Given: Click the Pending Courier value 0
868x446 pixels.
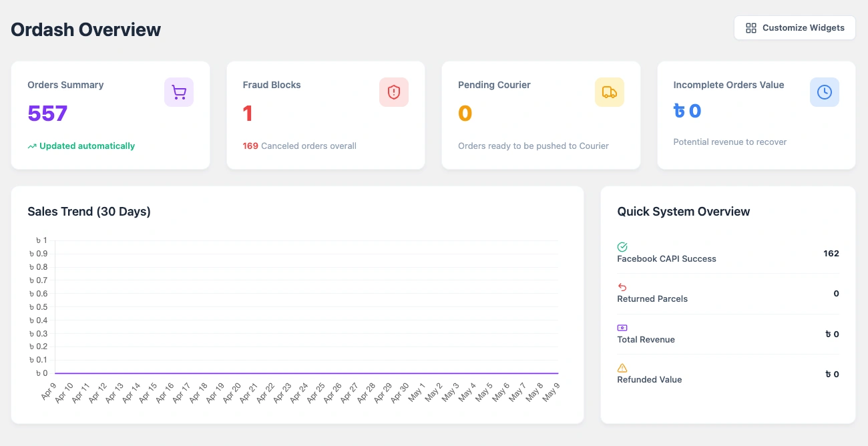Looking at the screenshot, I should tap(465, 114).
